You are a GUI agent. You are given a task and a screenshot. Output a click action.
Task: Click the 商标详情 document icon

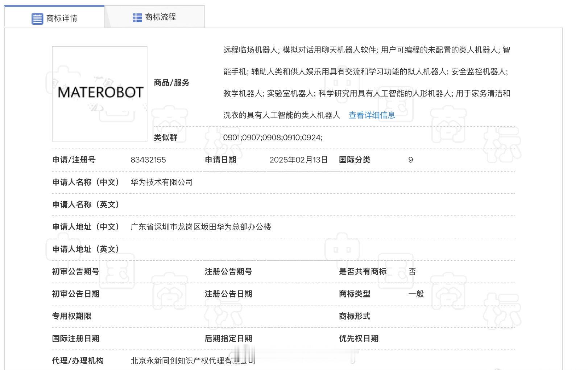(37, 18)
